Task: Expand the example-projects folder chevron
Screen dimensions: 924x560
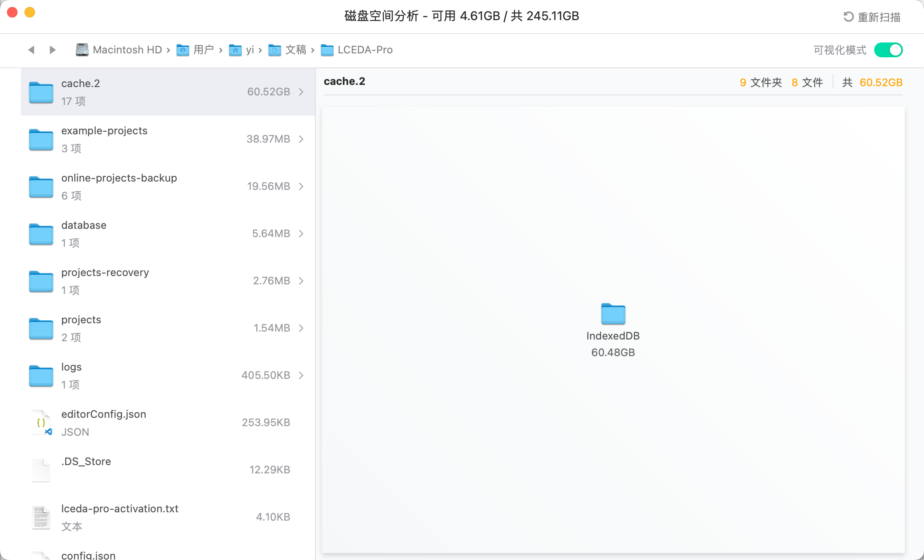Action: click(x=301, y=139)
